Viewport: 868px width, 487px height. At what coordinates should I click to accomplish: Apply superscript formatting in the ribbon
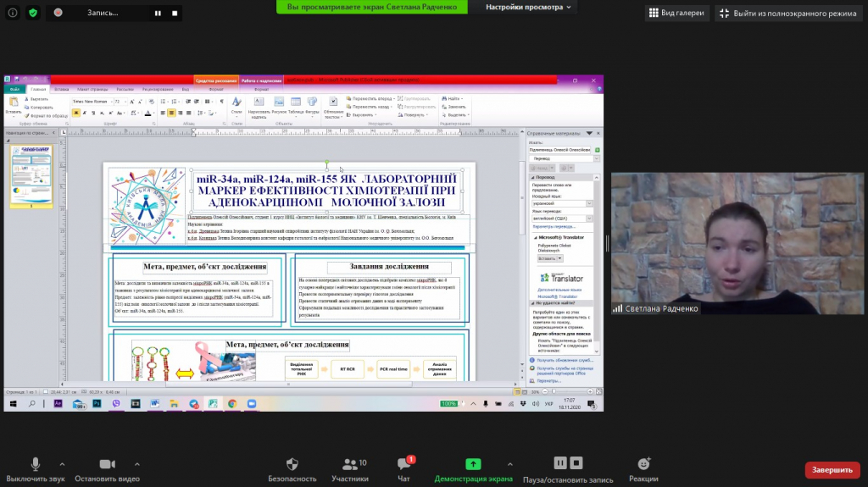coord(111,113)
